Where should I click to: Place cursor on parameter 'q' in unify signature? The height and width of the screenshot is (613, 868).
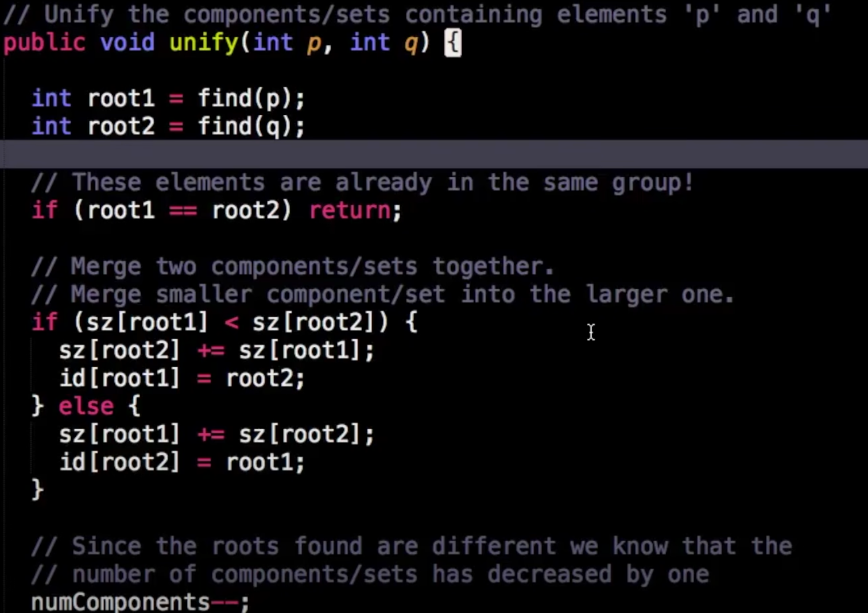point(411,43)
